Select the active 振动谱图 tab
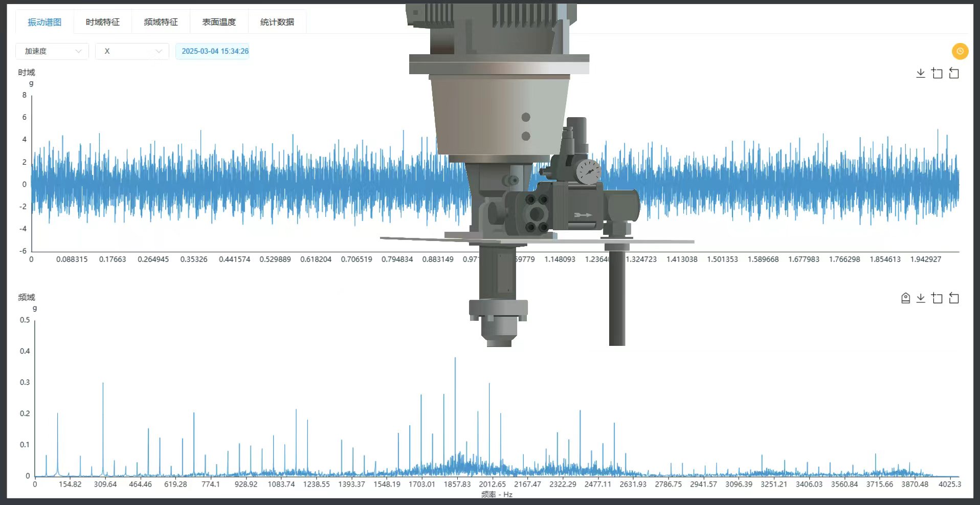980x505 pixels. pos(44,22)
